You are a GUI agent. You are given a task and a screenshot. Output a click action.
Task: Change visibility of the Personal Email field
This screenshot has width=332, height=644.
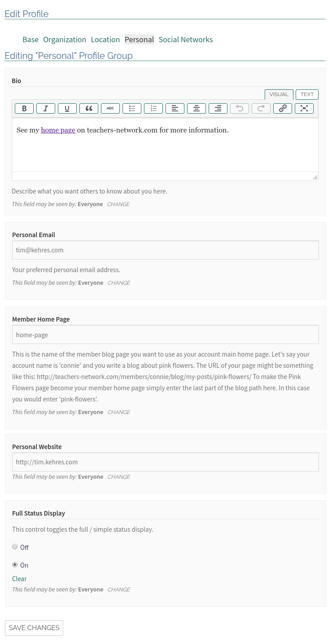click(118, 282)
